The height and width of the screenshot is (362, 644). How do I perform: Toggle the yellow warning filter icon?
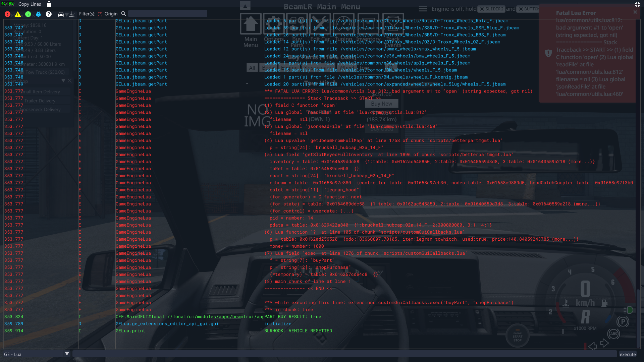point(18,14)
